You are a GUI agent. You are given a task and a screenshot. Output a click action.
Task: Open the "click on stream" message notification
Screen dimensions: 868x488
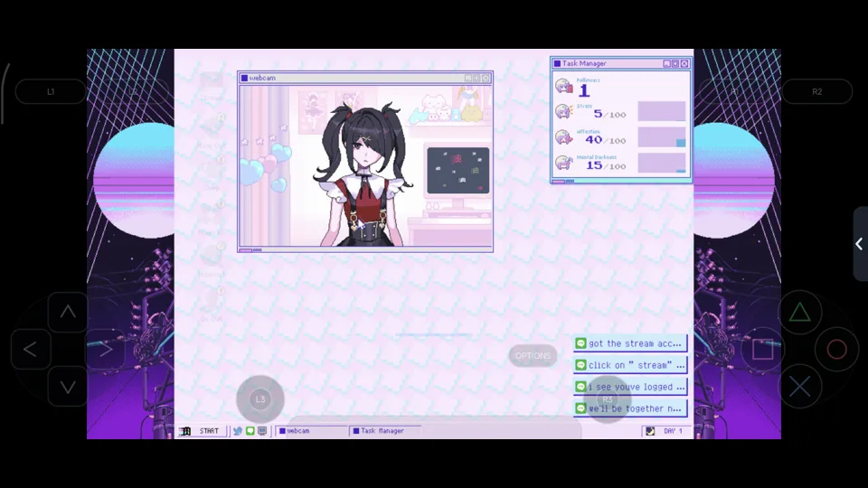coord(630,365)
